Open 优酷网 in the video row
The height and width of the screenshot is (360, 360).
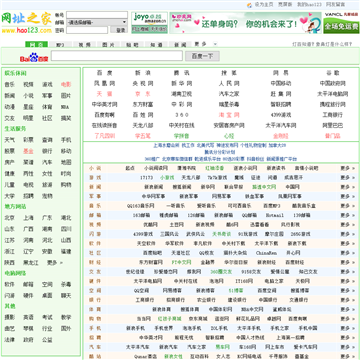coord(150,225)
